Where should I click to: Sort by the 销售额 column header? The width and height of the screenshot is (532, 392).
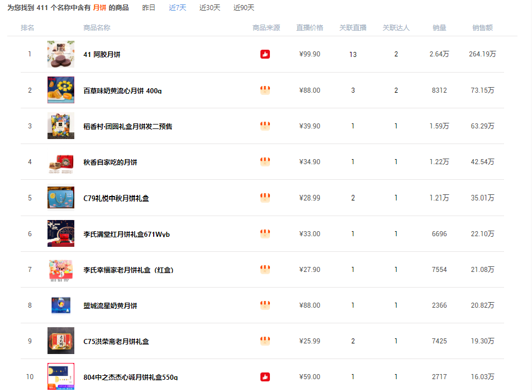coord(482,28)
